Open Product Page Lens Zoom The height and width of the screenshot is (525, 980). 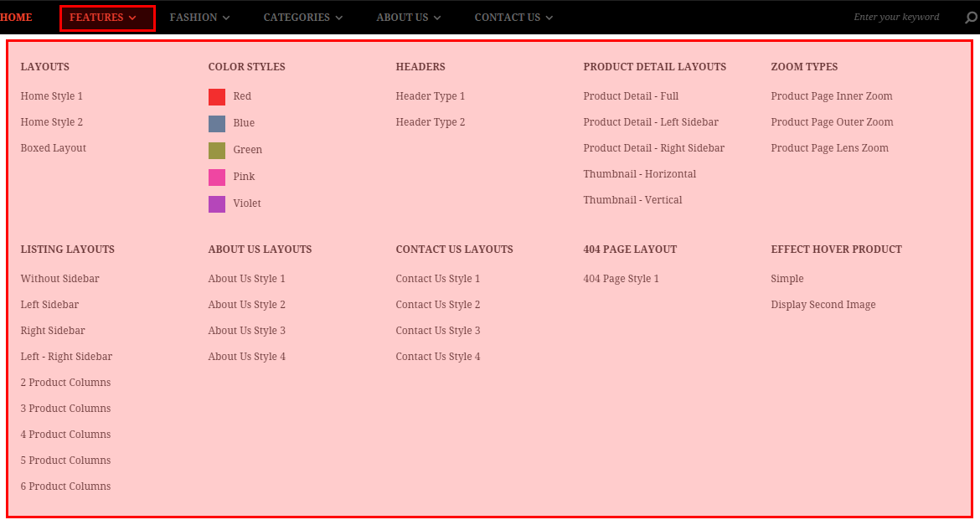point(829,148)
